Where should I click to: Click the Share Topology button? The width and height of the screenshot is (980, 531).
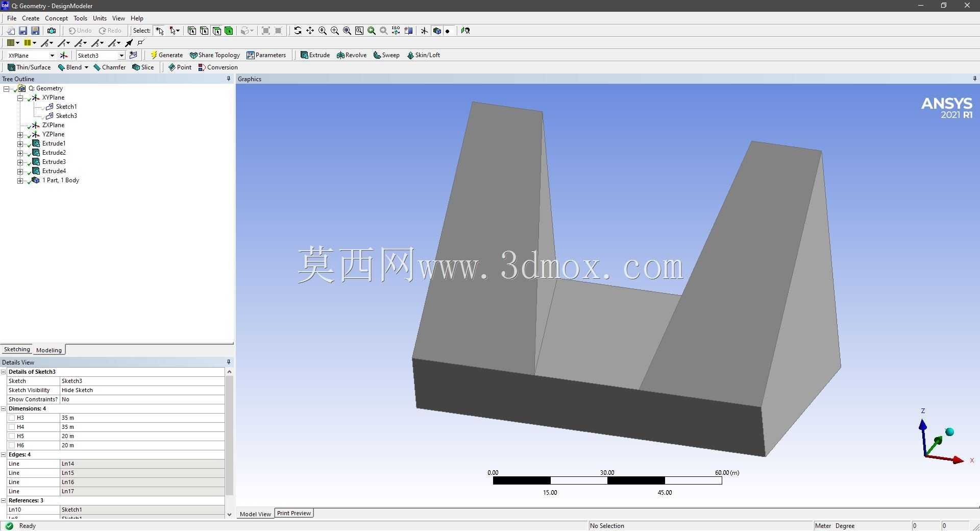[x=214, y=55]
